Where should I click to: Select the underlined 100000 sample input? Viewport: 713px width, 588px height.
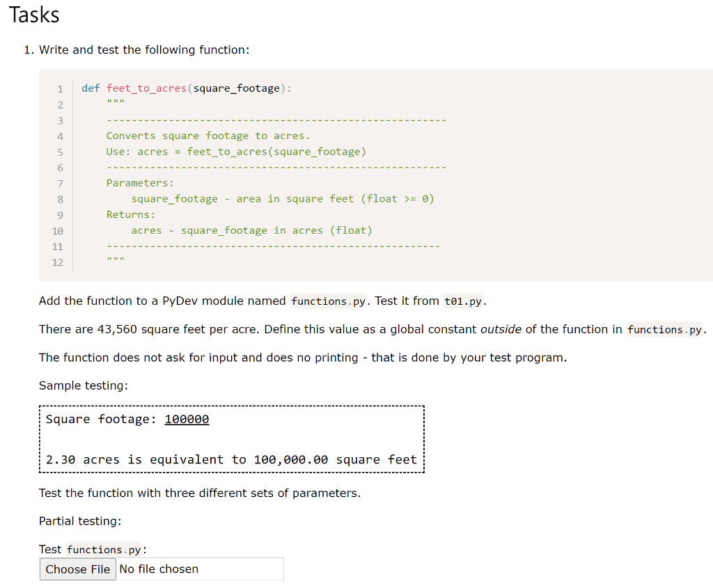point(187,419)
